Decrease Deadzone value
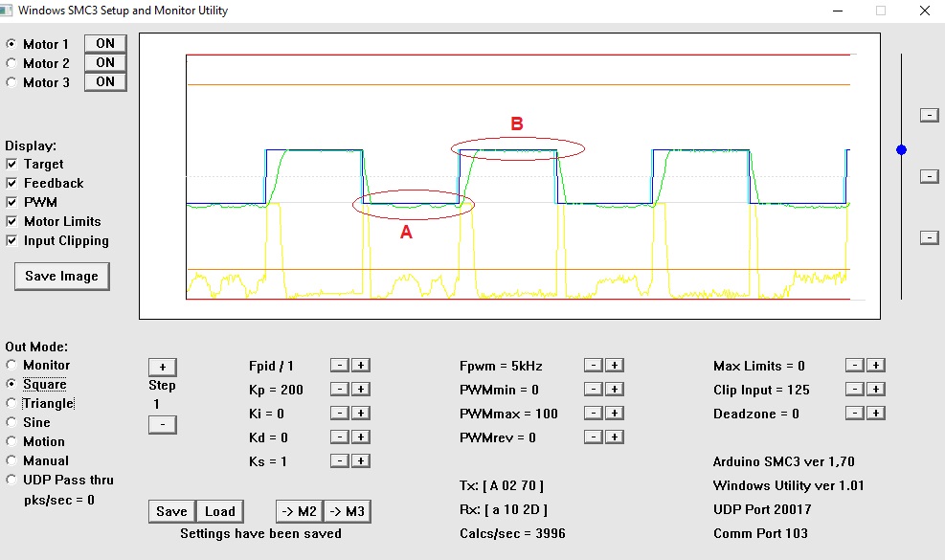The width and height of the screenshot is (945, 560). point(854,414)
